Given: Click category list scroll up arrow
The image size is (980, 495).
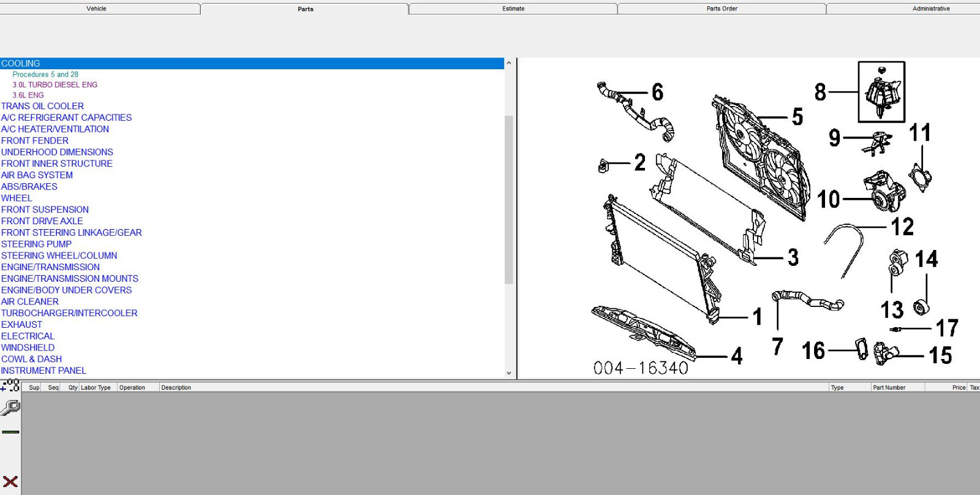Looking at the screenshot, I should point(508,63).
